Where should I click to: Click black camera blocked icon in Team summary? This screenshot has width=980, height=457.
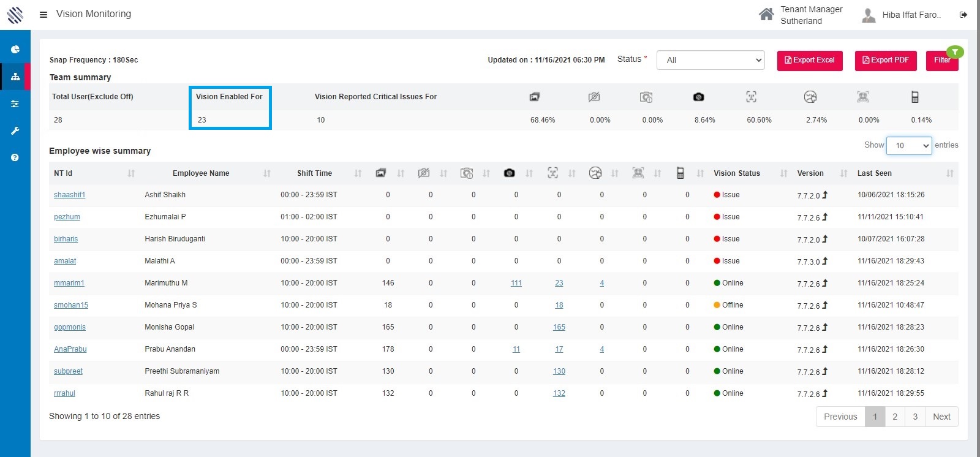698,97
